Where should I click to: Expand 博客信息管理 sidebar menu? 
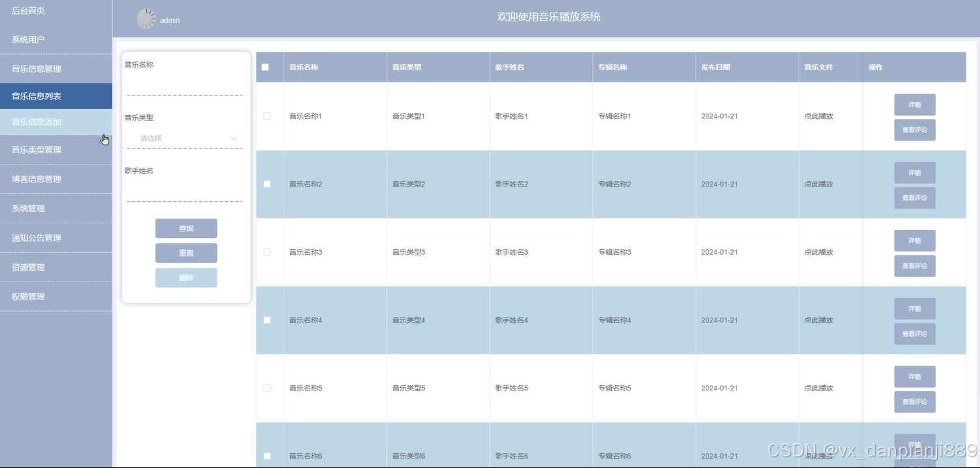tap(56, 179)
